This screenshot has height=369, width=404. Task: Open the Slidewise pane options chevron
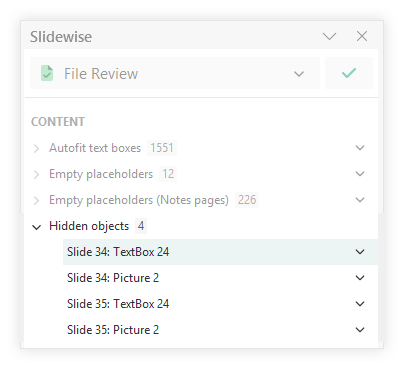(x=329, y=36)
